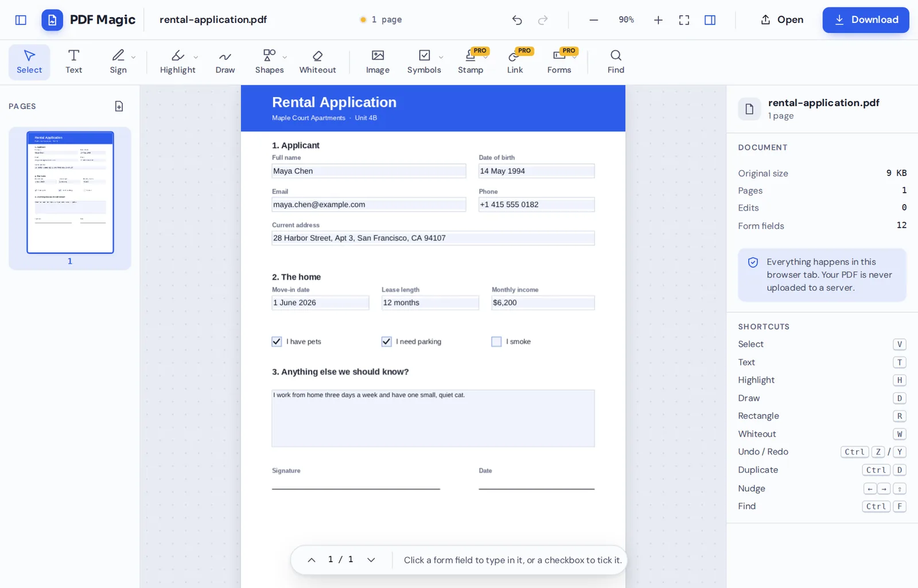Click the Monthly income field
This screenshot has width=918, height=588.
(543, 303)
